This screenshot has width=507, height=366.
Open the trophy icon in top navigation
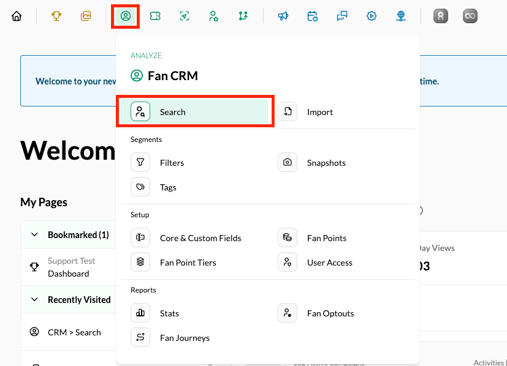pyautogui.click(x=56, y=16)
